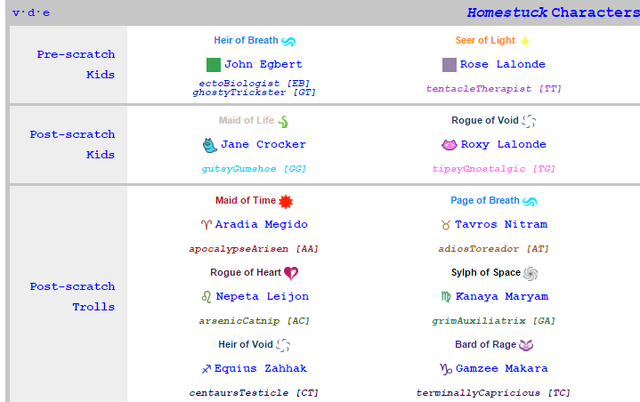
Task: Click the Life aspect icon beside Maid of Life
Action: coord(283,121)
